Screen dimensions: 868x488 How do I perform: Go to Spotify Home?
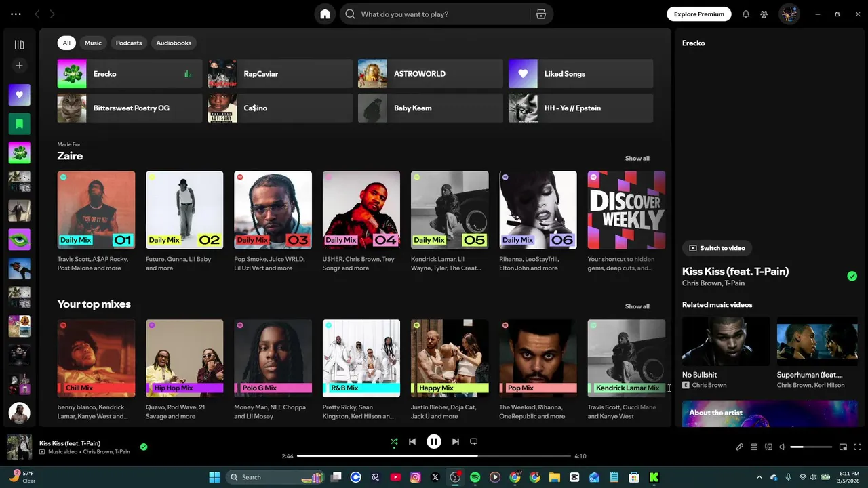[325, 14]
